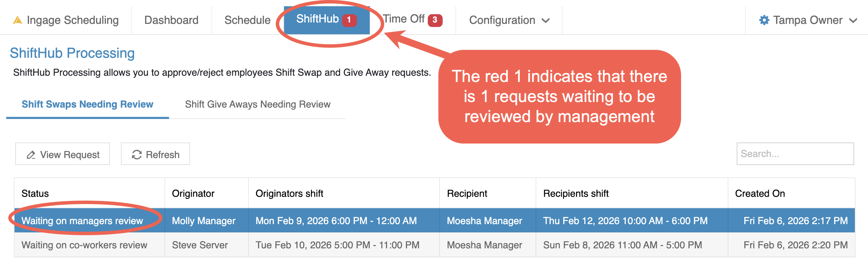
Task: Click into the Search input field
Action: pyautogui.click(x=795, y=154)
